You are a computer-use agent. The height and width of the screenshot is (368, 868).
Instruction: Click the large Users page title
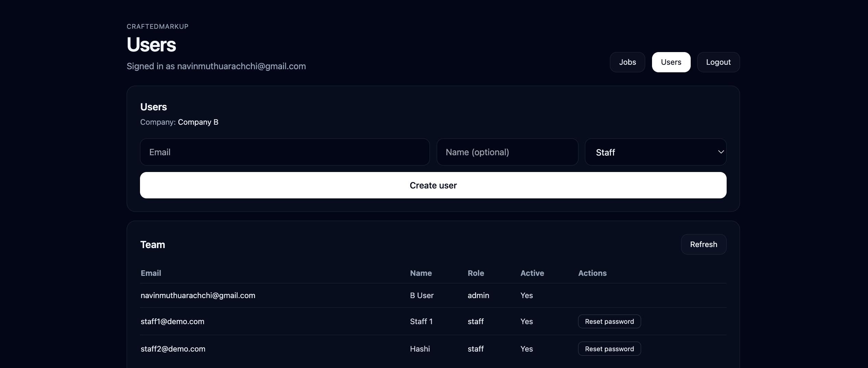point(151,45)
